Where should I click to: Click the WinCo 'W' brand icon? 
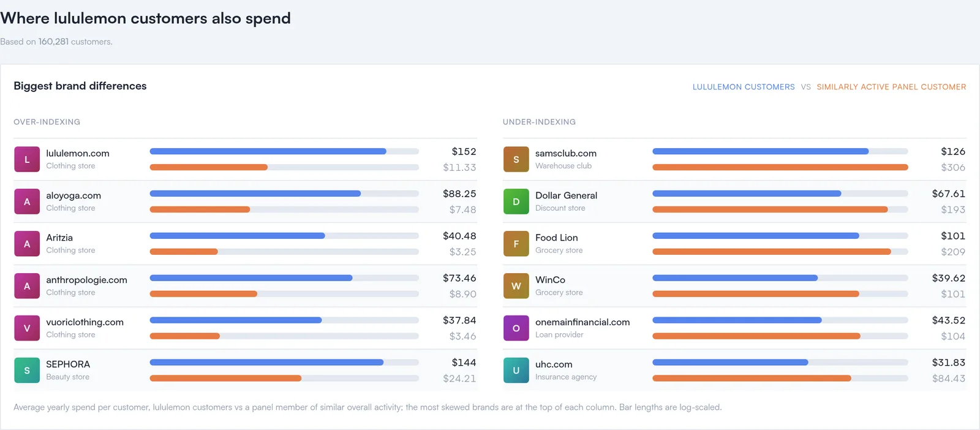coord(516,286)
